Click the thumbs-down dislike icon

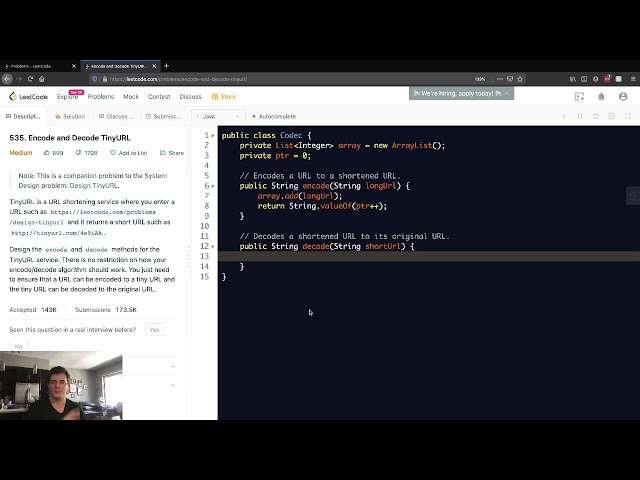coord(78,153)
